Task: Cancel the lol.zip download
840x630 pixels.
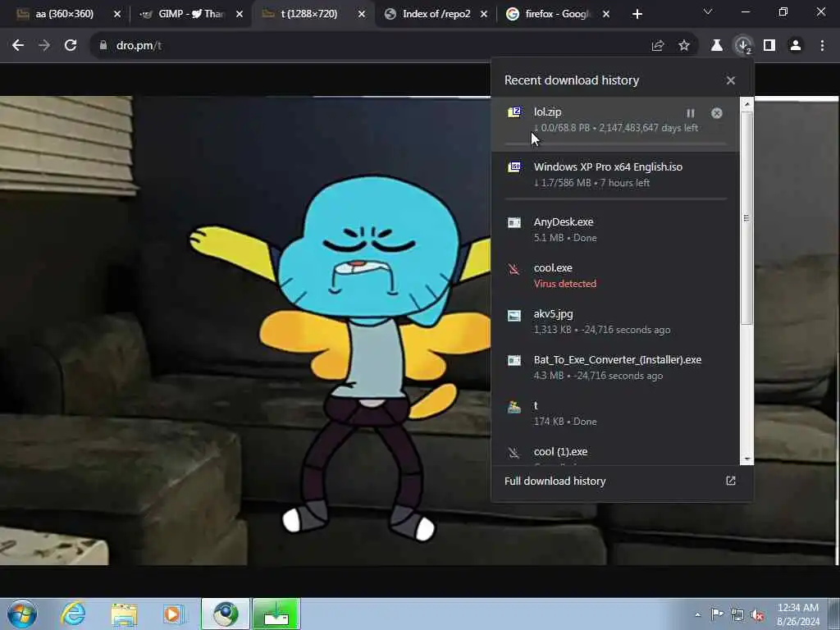Action: point(717,113)
